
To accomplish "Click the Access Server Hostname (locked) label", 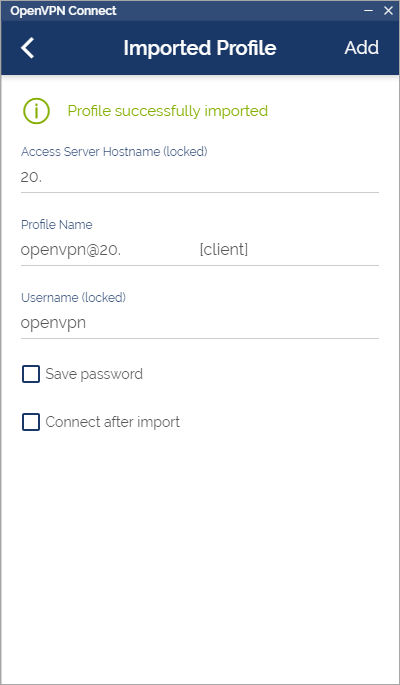I will pyautogui.click(x=114, y=152).
